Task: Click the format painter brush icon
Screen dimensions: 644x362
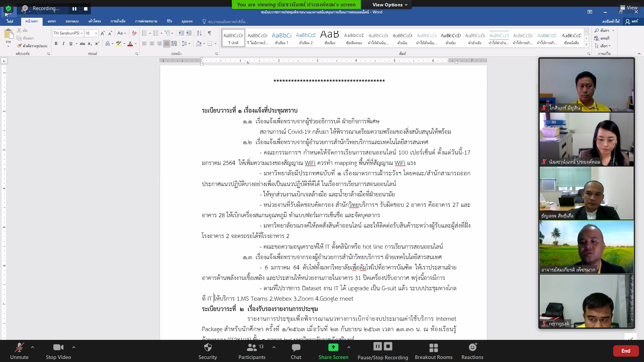Action: pos(19,46)
